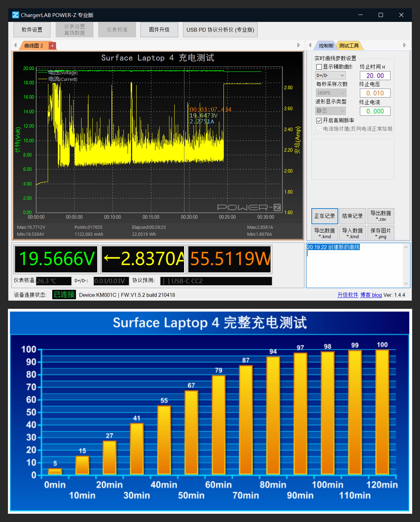Close the 曲线图 2 tab
Screen dimensions: 420x522
click(52, 46)
